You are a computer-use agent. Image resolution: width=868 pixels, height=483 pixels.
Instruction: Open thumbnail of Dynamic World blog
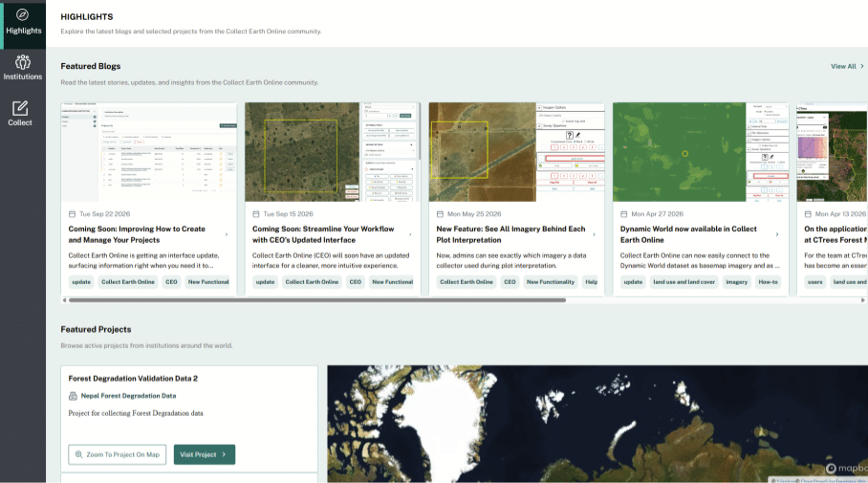tap(701, 152)
